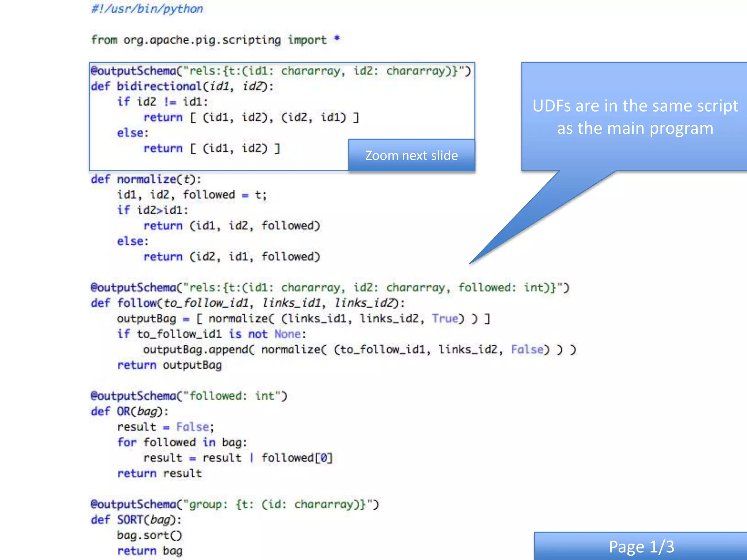This screenshot has height=560, width=747.
Task: Click the 'Page 1/3' label
Action: pyautogui.click(x=641, y=547)
